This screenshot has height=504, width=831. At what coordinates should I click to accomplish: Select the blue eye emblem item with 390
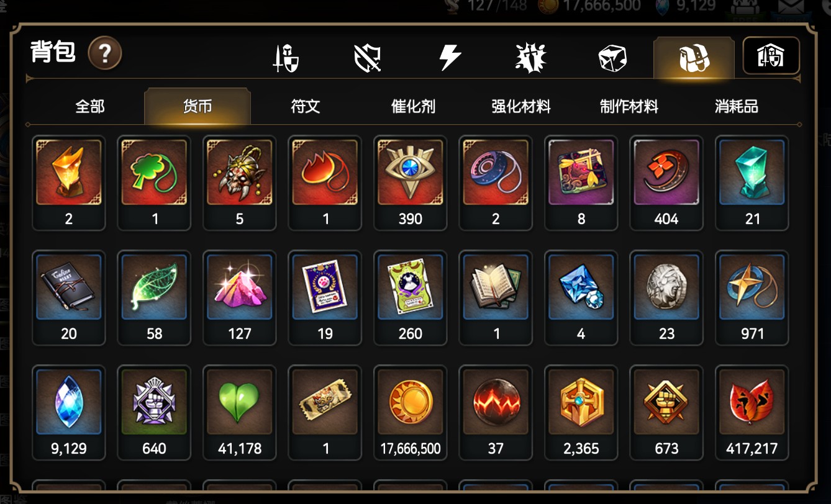pos(411,183)
